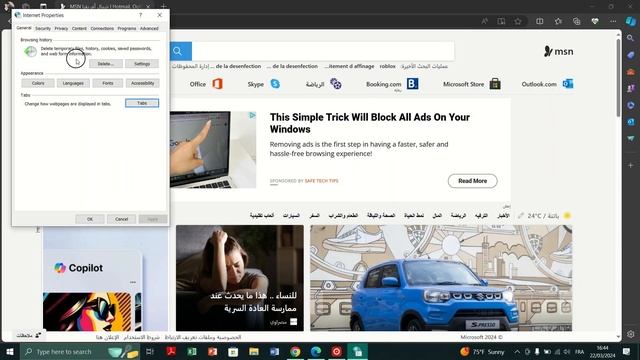Viewport: 640px width, 360px height.
Task: Open the Programs tab in Internet Properties
Action: (127, 29)
